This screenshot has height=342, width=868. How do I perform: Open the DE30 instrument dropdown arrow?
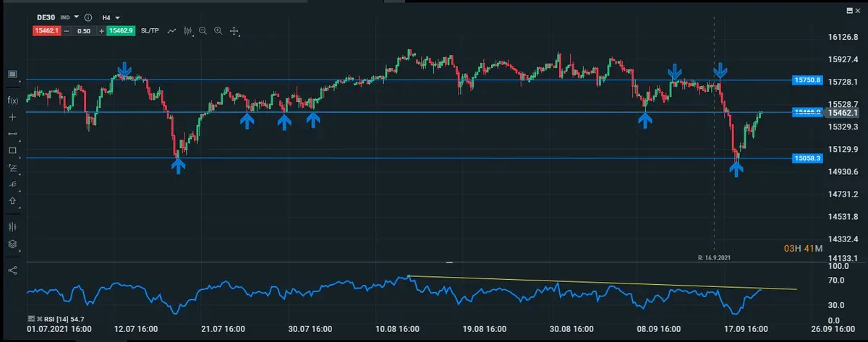click(x=76, y=17)
